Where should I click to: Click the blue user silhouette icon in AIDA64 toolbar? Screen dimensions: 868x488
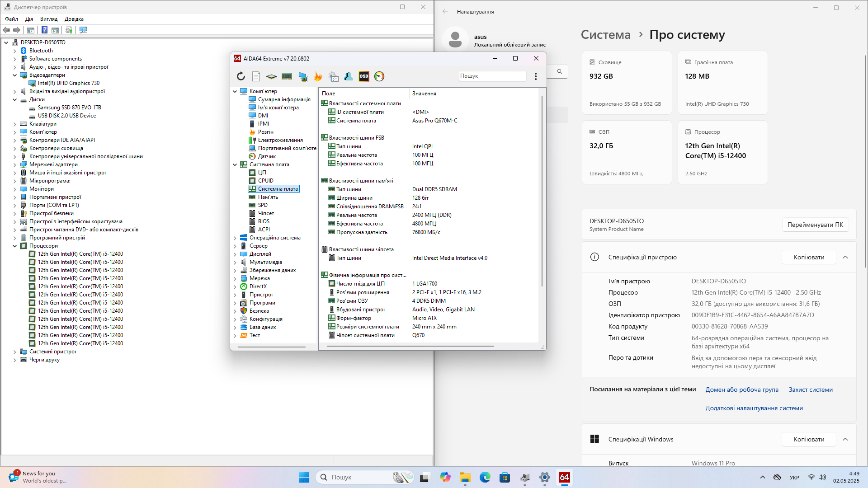point(349,76)
